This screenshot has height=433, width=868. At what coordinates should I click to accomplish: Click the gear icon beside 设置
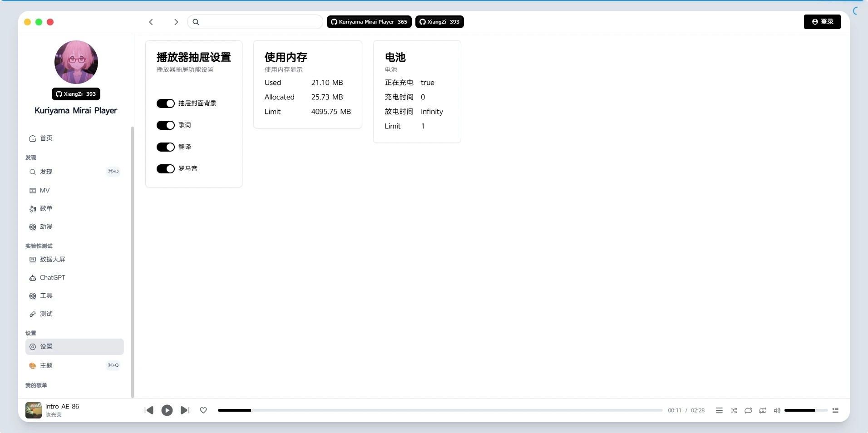33,347
